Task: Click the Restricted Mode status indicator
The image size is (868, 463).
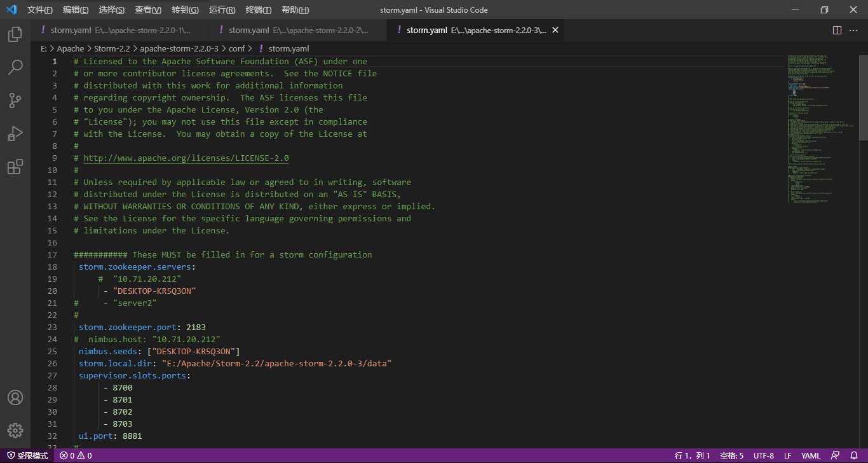Action: (x=27, y=455)
